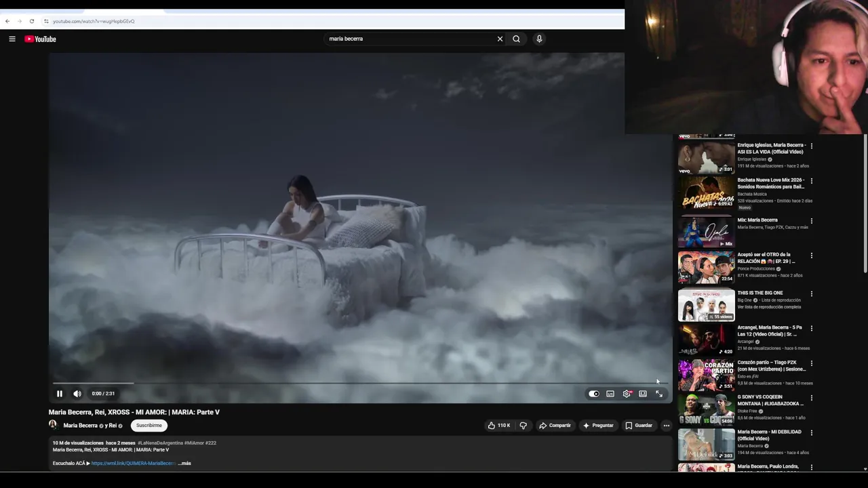Open options menu for Bachata Nueva Love Mix
The image size is (868, 488).
[x=812, y=181]
